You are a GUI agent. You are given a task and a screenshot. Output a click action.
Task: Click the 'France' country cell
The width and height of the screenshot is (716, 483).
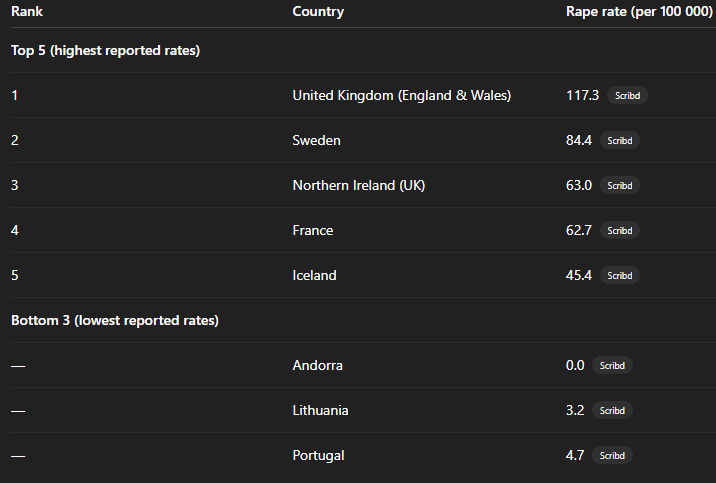pos(313,231)
